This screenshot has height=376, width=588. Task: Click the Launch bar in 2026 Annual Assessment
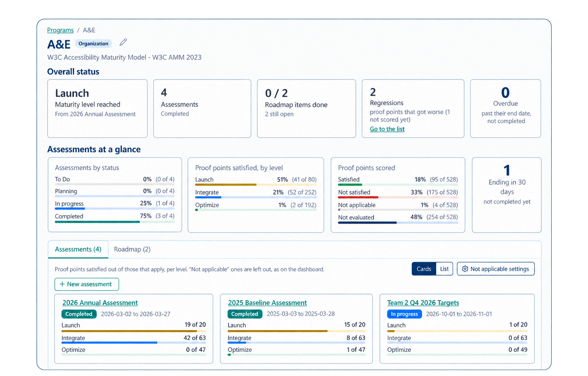(133, 331)
